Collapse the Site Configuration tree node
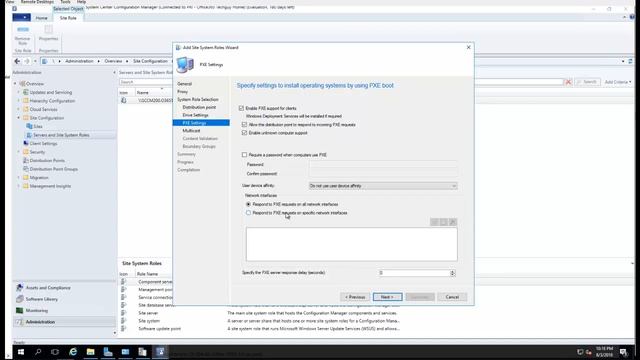This screenshot has width=640, height=360. [19, 118]
